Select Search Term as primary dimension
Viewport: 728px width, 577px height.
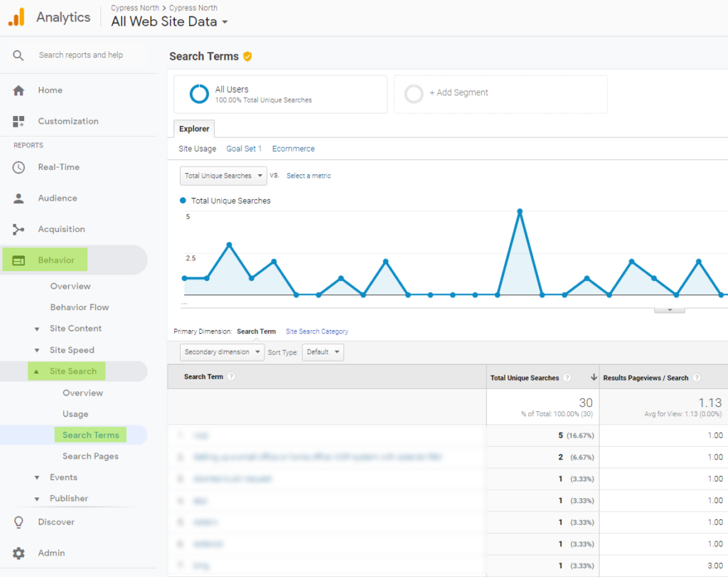coord(256,332)
